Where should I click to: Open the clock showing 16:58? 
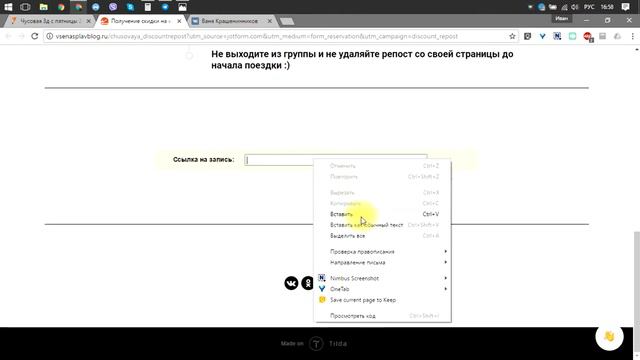click(607, 7)
